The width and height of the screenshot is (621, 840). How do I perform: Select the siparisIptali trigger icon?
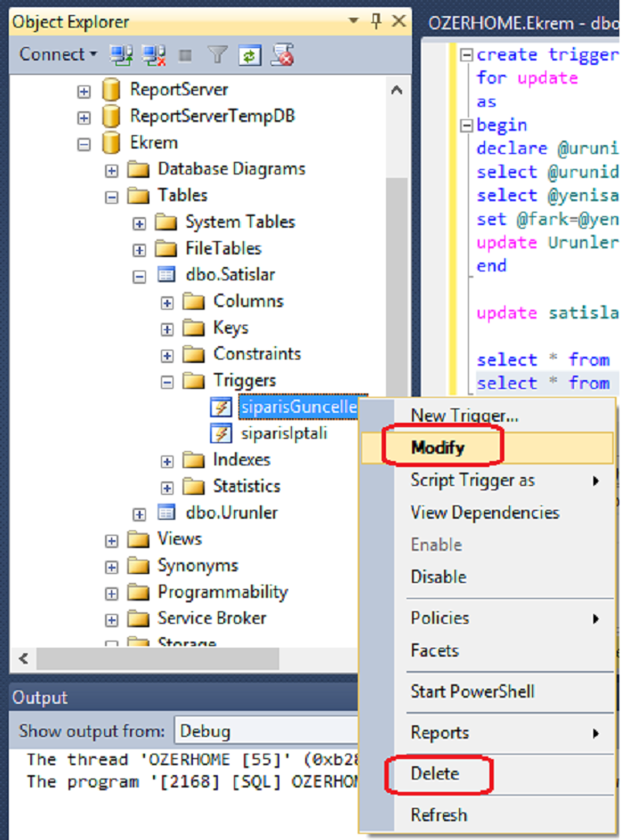click(220, 433)
